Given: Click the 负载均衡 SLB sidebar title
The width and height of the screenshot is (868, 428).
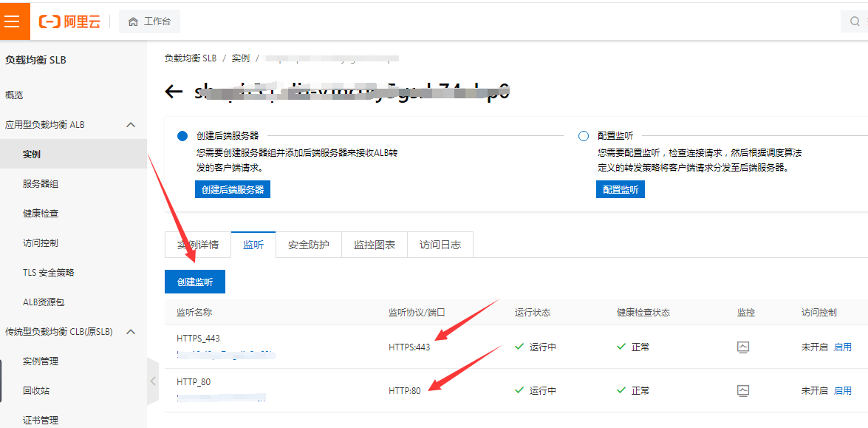Looking at the screenshot, I should pos(35,61).
